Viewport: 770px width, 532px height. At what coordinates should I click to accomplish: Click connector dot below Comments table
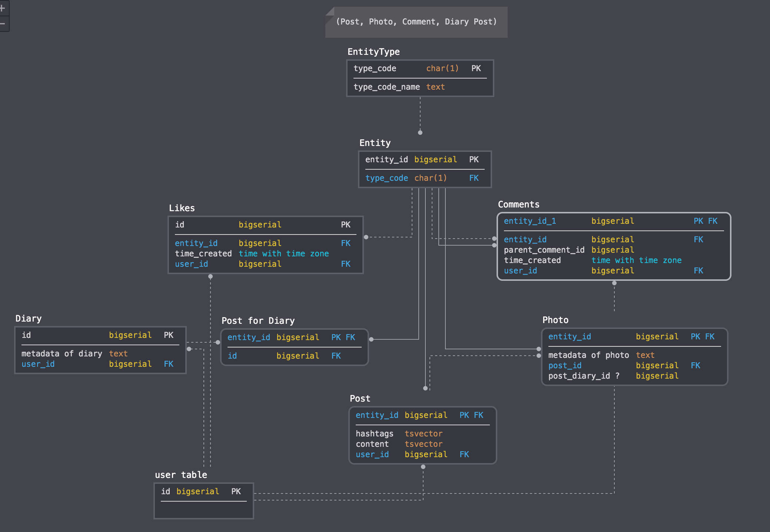click(x=614, y=283)
